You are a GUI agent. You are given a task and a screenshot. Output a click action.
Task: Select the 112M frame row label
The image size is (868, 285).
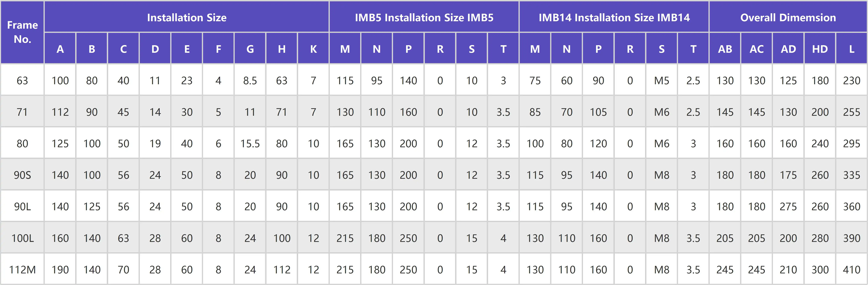click(x=22, y=270)
